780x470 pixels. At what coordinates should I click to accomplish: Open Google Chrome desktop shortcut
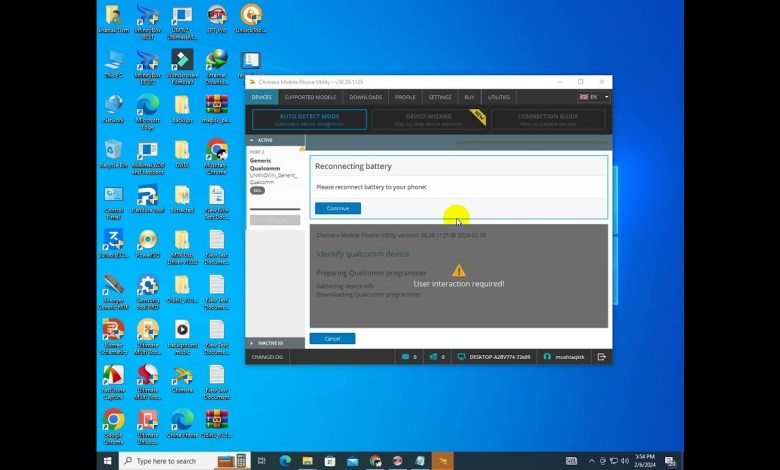[x=114, y=423]
